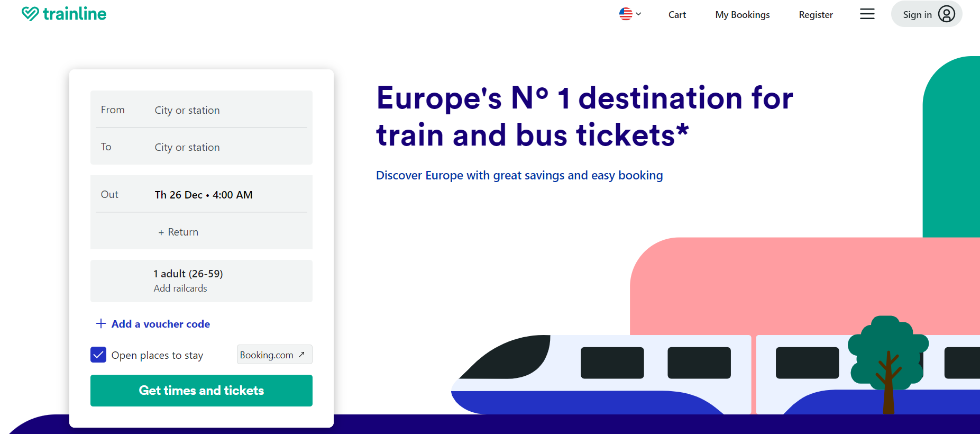The image size is (980, 434).
Task: Click the external link arrow on Booking.com
Action: click(x=302, y=355)
